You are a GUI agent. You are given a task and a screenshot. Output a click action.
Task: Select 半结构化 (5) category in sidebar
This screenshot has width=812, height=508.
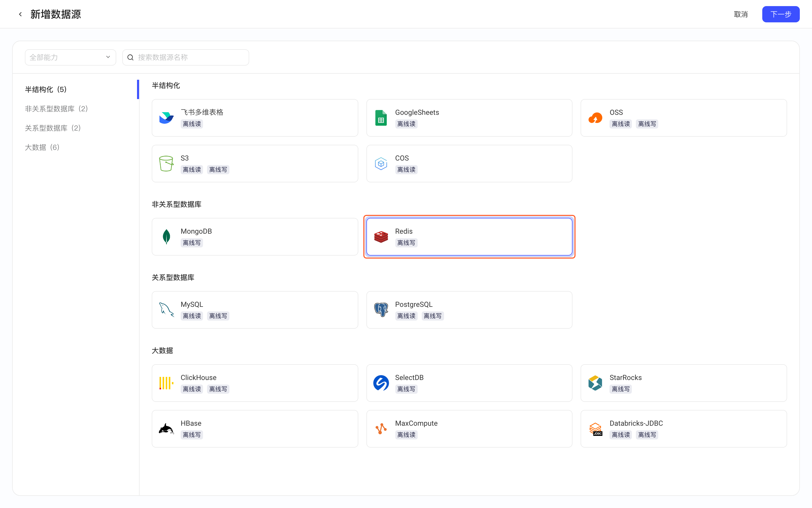pyautogui.click(x=46, y=89)
